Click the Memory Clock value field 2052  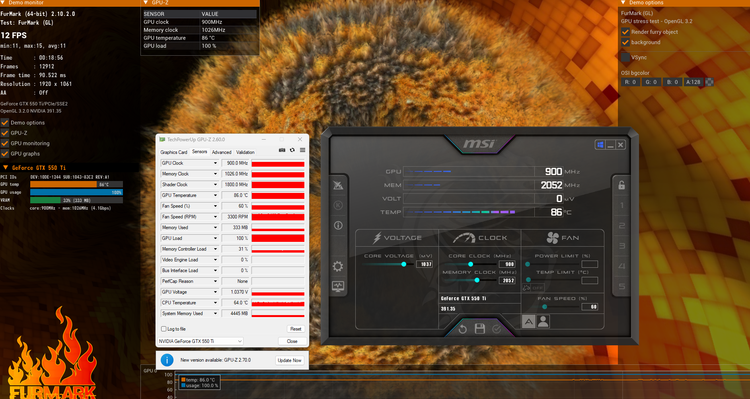point(507,280)
